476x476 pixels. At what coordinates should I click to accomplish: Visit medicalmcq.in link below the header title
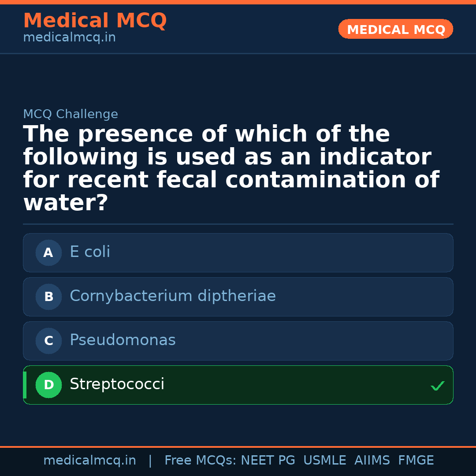click(x=69, y=38)
